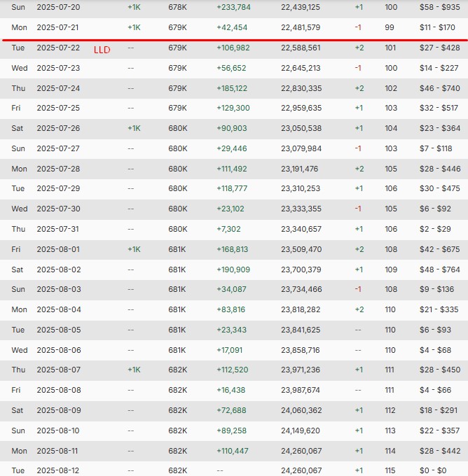
Task: Select the +7,302 views value
Action: coord(228,229)
